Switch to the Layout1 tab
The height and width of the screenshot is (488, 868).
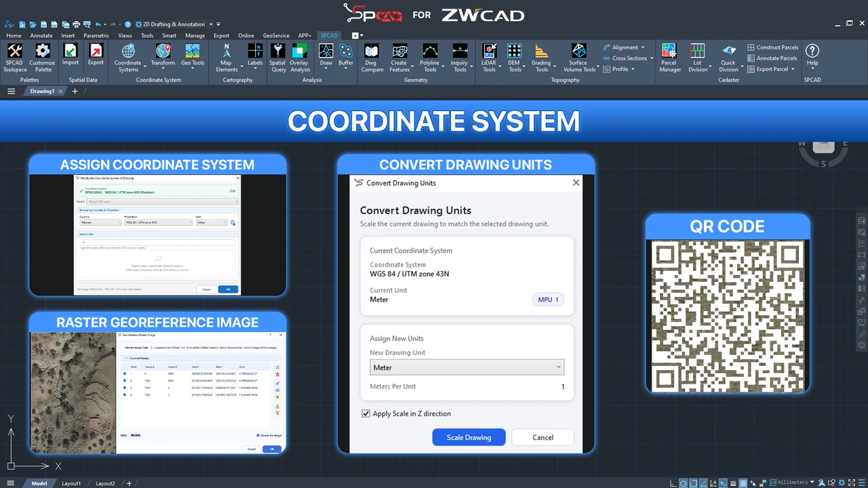71,483
